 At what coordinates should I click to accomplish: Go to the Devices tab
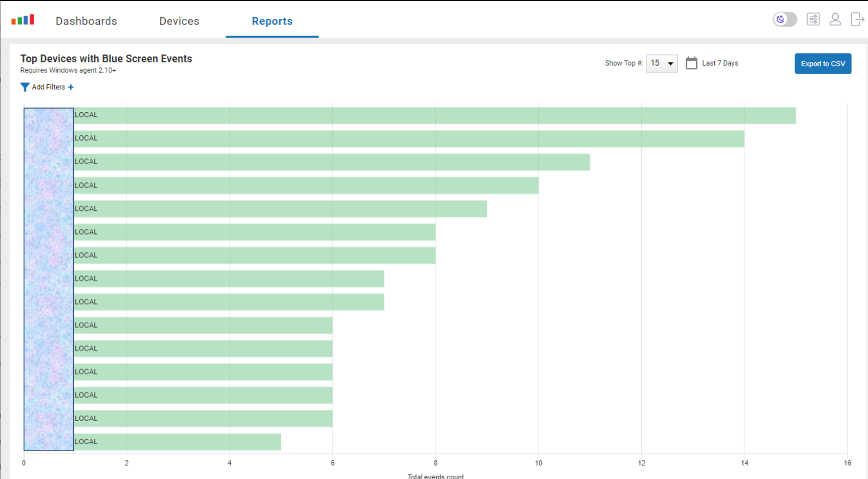click(x=179, y=21)
